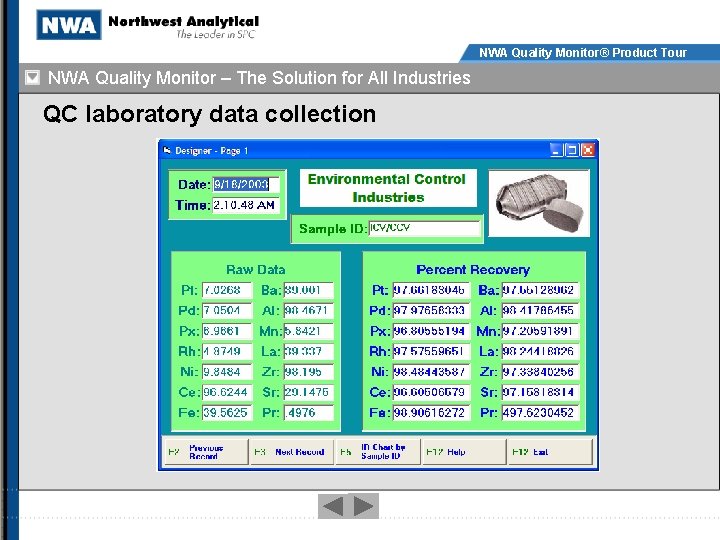Screen dimensions: 720x540
Task: Select Percent Recovery Fe value field
Action: click(x=431, y=412)
